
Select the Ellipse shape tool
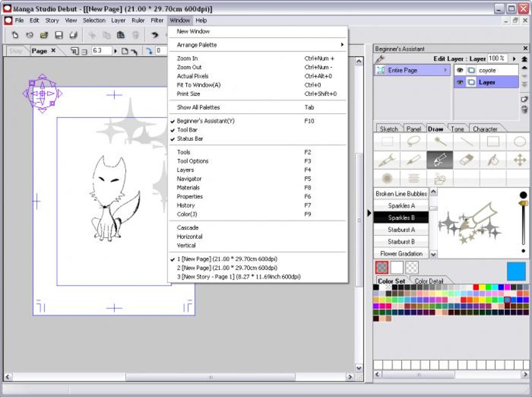(519, 141)
